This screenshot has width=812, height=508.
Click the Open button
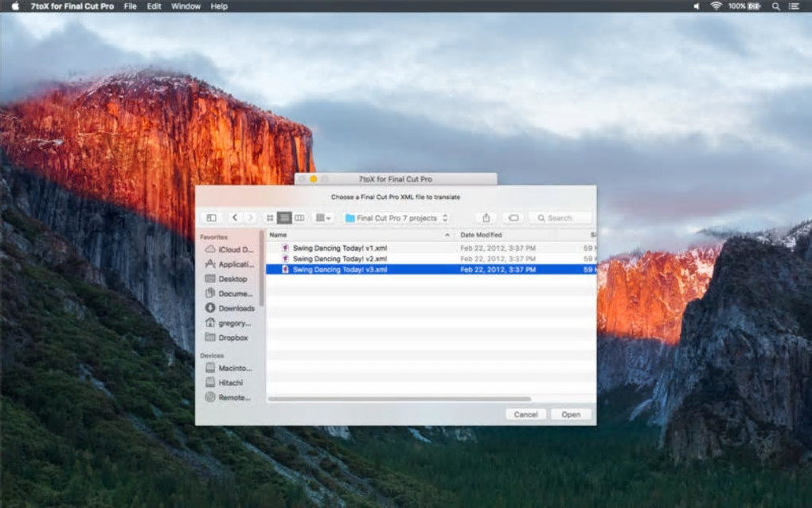click(x=571, y=414)
